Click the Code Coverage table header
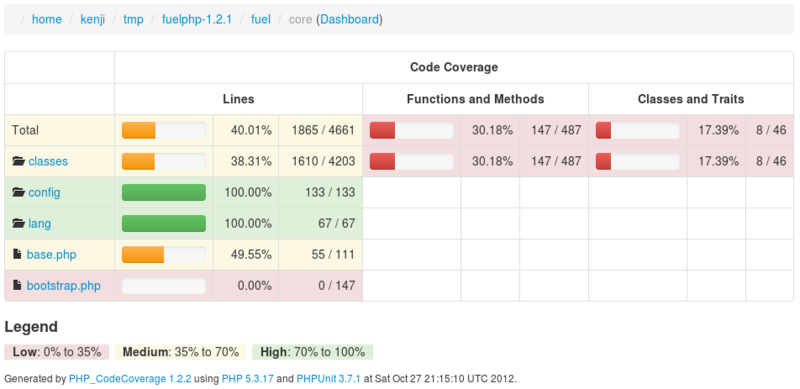The width and height of the screenshot is (800, 389). pos(454,67)
